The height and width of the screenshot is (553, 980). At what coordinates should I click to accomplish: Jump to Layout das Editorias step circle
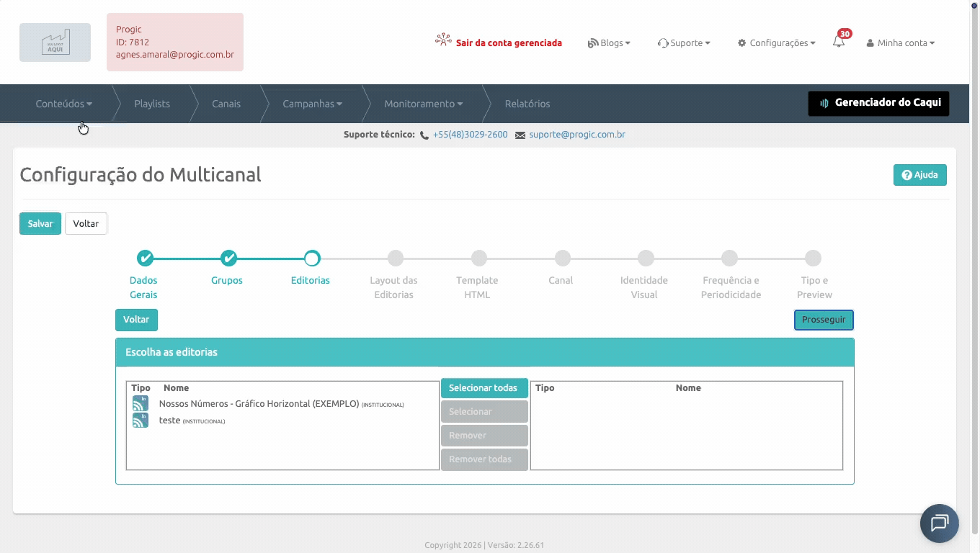tap(396, 258)
